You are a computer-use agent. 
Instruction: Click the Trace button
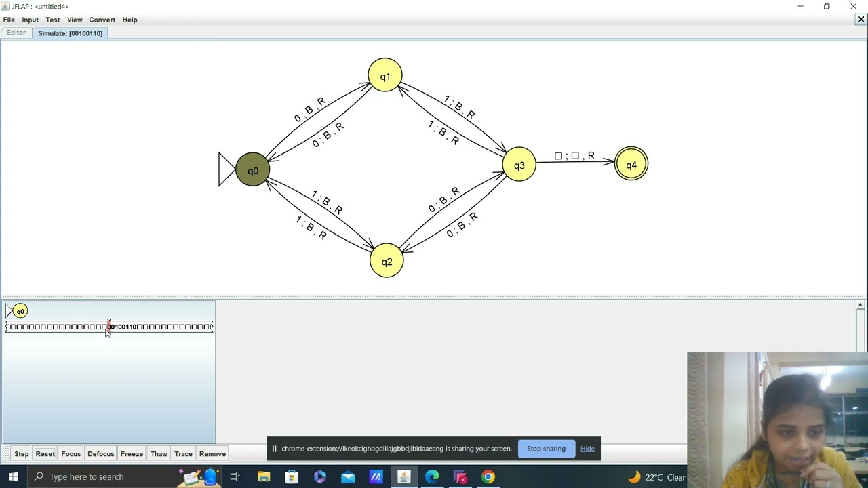click(183, 454)
